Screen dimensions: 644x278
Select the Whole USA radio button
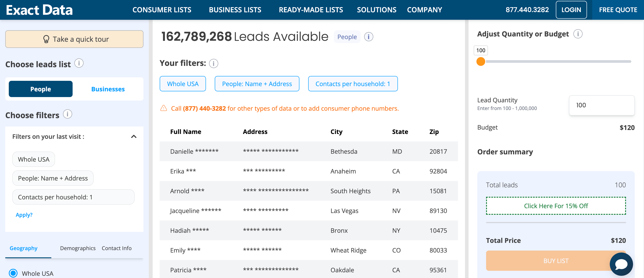click(x=13, y=273)
